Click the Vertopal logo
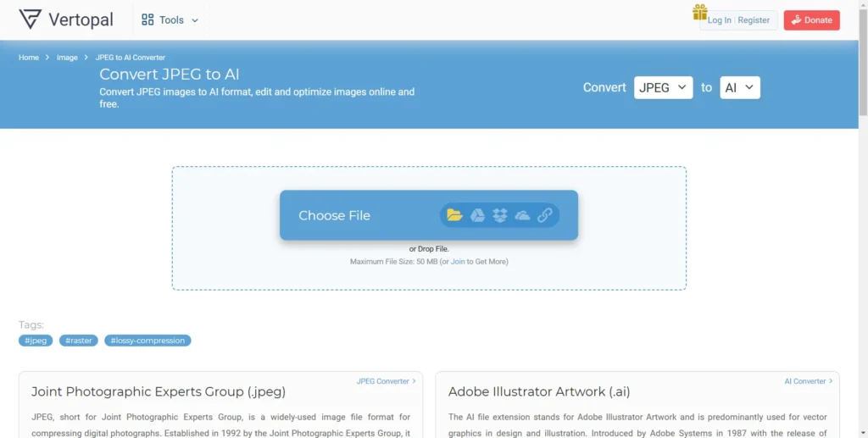Image resolution: width=868 pixels, height=438 pixels. pos(65,19)
